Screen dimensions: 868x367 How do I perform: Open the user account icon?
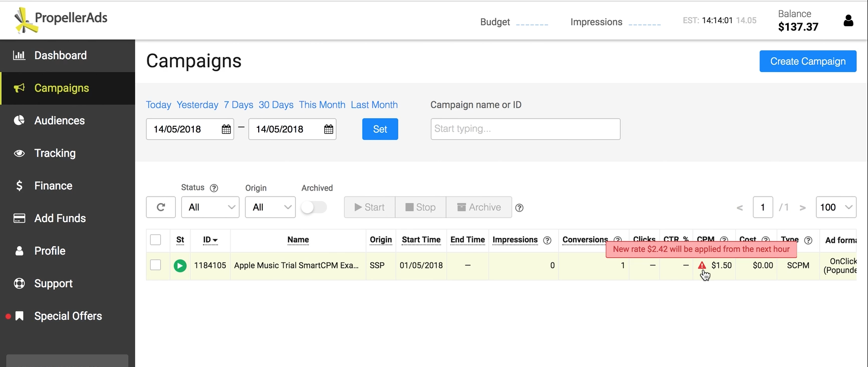click(848, 21)
